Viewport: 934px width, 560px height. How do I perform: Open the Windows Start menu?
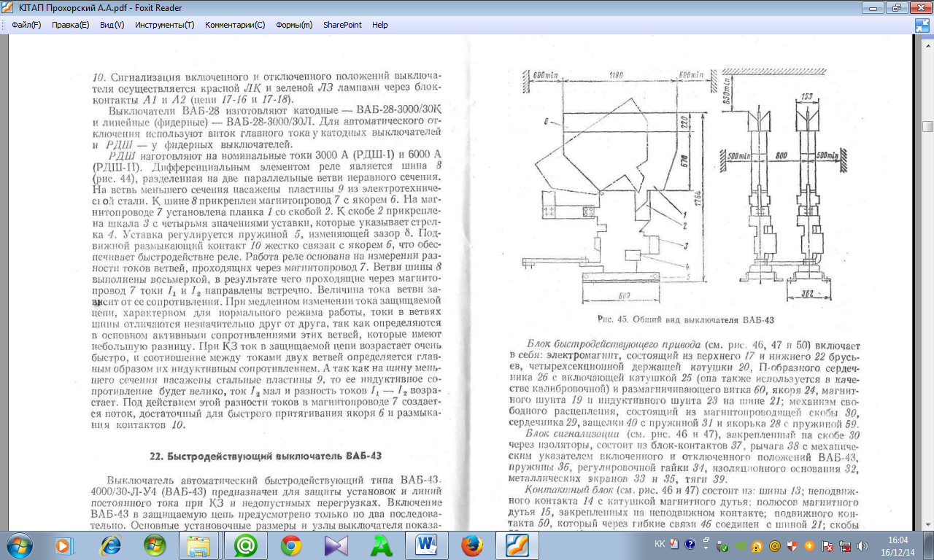coord(19,545)
